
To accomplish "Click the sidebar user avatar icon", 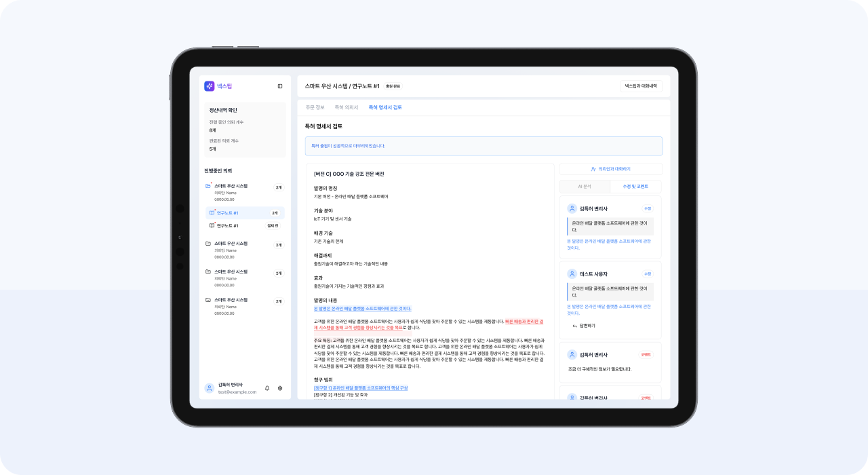I will click(x=210, y=388).
